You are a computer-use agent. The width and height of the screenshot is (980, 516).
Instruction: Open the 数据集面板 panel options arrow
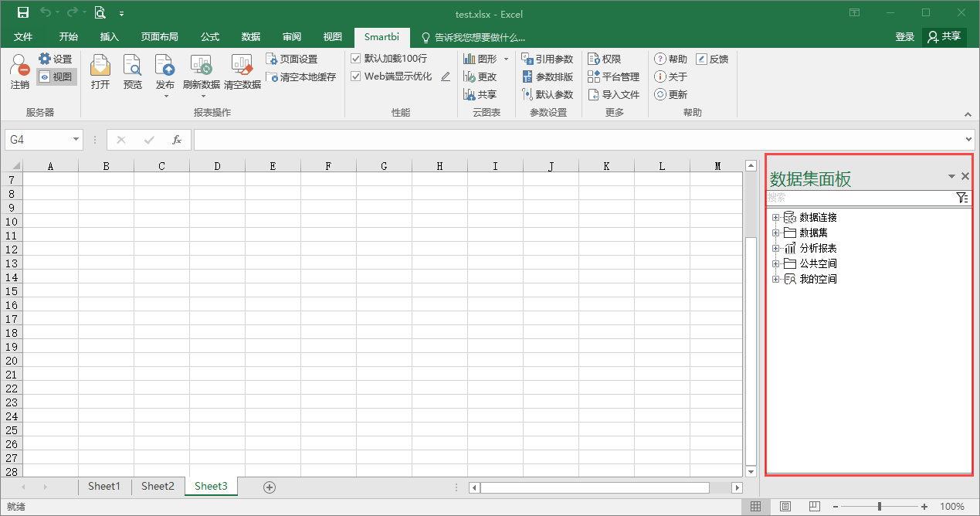coord(951,177)
